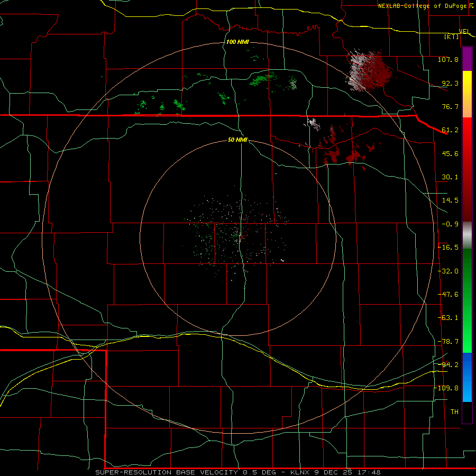
Task: Click the 45.6 velocity scale value
Action: coord(450,153)
